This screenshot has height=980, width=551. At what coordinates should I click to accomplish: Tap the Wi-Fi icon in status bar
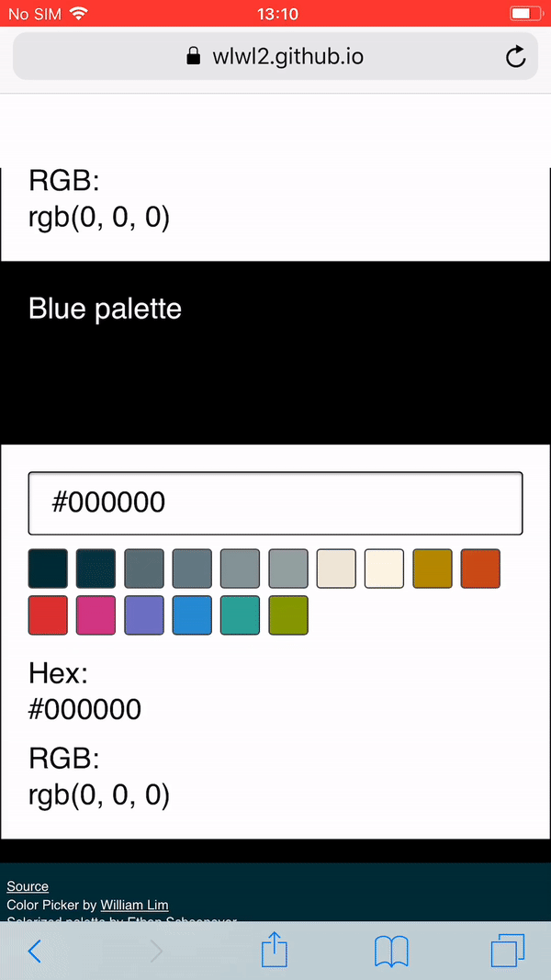coord(79,13)
